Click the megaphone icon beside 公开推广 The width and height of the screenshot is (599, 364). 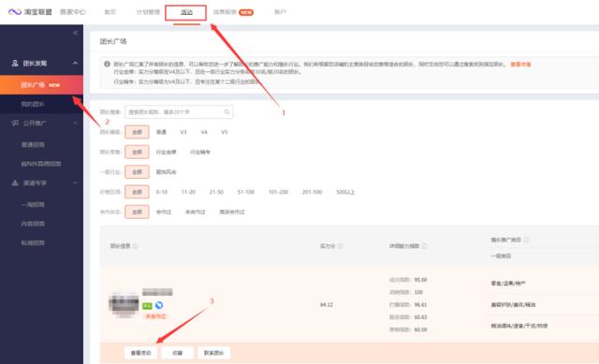(15, 123)
